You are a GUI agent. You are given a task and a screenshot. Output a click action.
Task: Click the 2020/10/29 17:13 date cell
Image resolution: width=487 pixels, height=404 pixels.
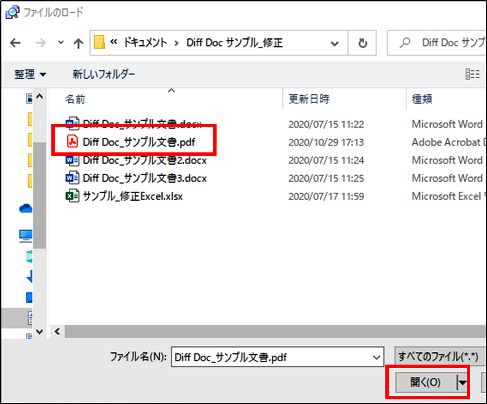click(326, 142)
